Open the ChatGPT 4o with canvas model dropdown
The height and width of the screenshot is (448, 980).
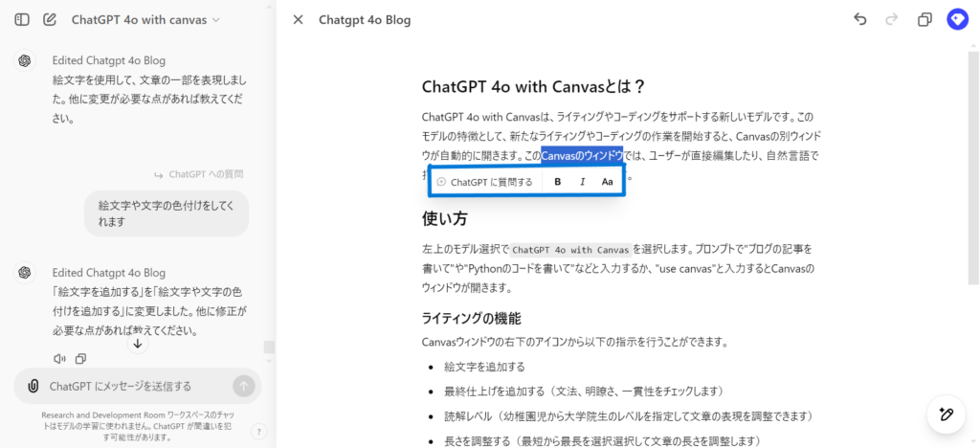[x=145, y=19]
